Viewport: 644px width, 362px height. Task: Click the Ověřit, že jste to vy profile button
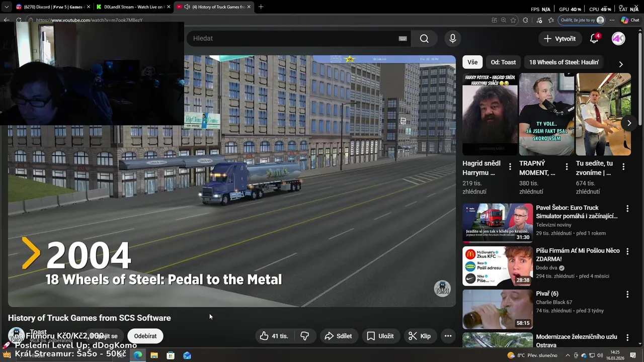[582, 20]
